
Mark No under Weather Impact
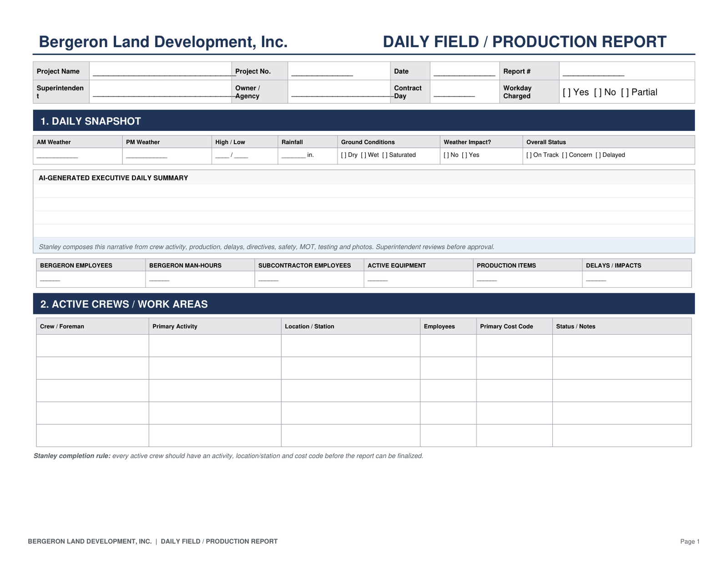(x=446, y=155)
